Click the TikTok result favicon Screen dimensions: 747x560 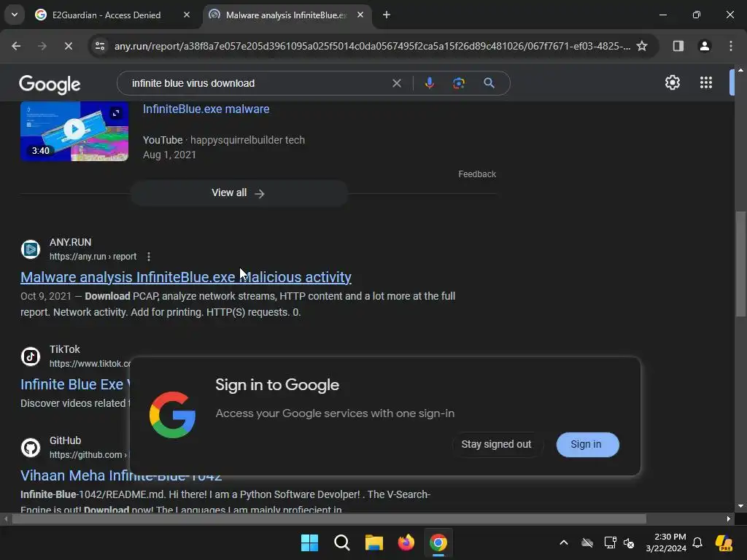pos(31,357)
